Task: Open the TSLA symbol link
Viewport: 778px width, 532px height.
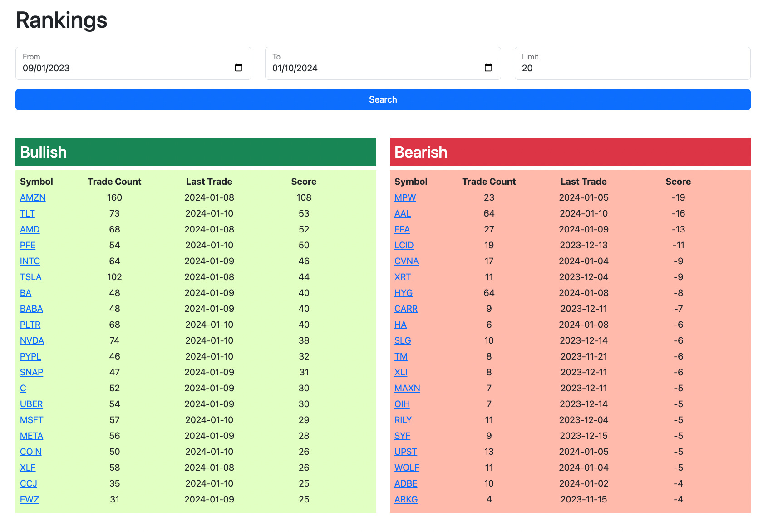Action: (x=30, y=277)
